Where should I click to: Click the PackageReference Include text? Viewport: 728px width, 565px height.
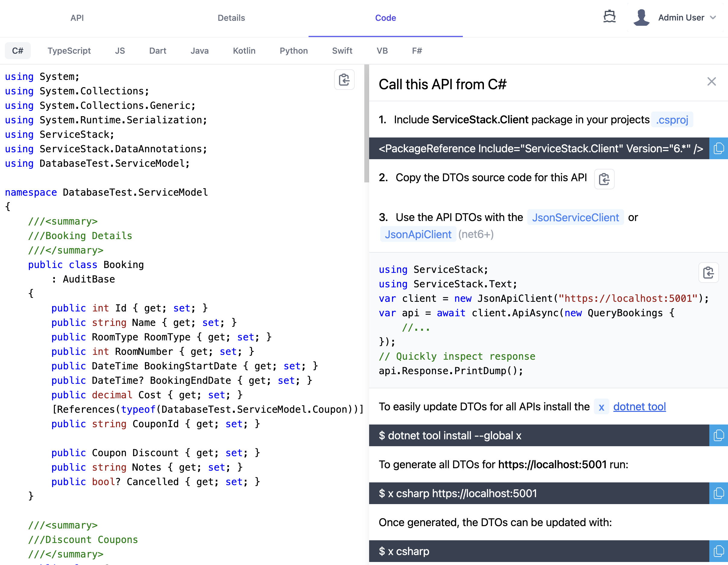pyautogui.click(x=541, y=148)
